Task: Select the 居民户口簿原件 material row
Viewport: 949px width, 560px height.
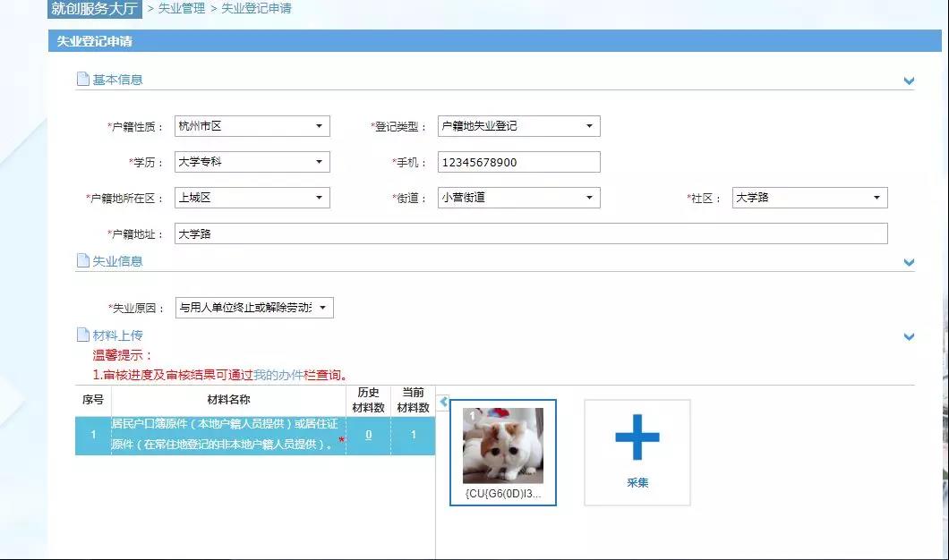Action: coord(224,435)
